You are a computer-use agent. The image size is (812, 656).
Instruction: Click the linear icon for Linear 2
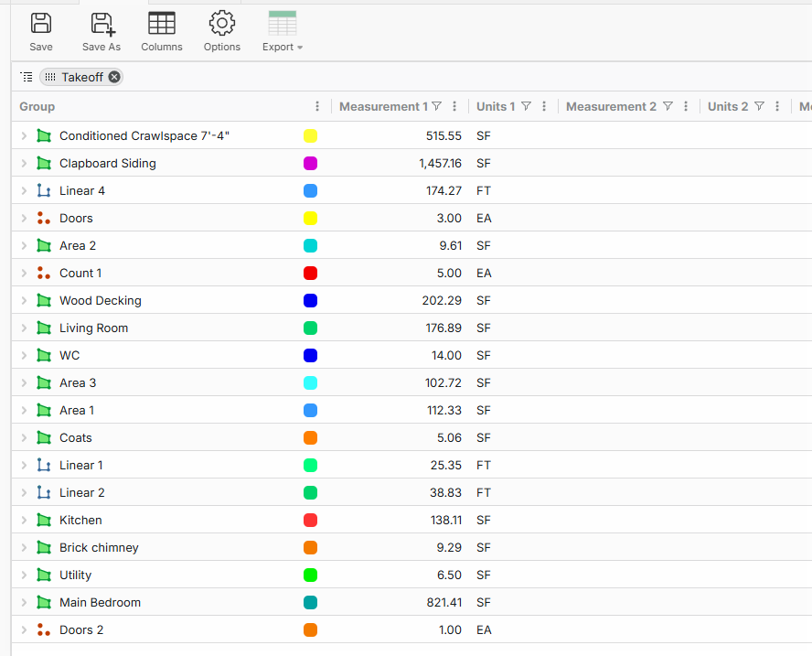(x=44, y=493)
